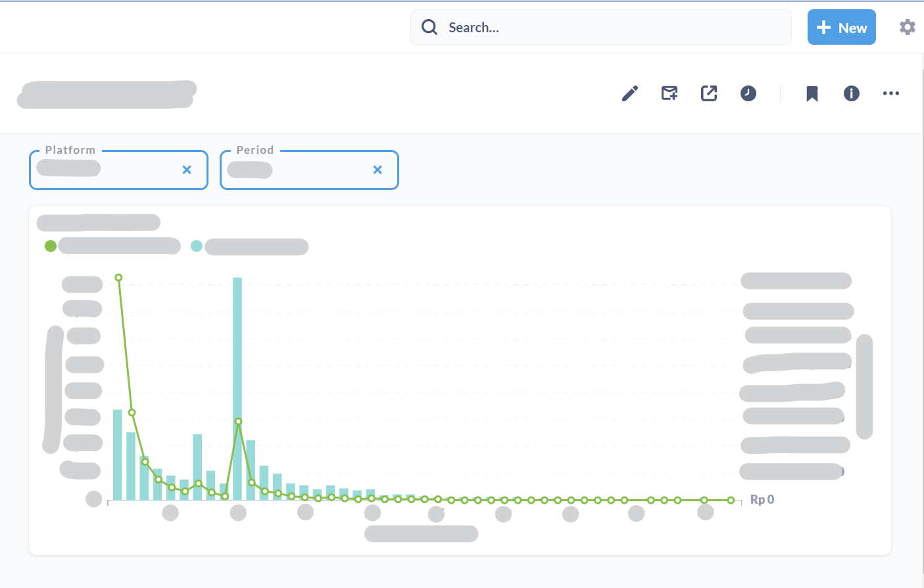Click the blurred chart card title
Viewport: 924px width, 588px height.
[x=99, y=222]
